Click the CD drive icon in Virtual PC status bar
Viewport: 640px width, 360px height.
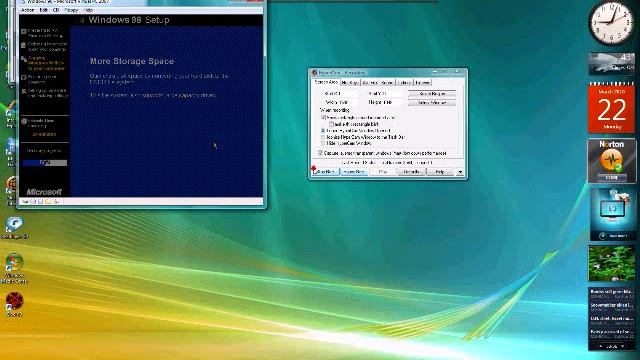point(33,202)
